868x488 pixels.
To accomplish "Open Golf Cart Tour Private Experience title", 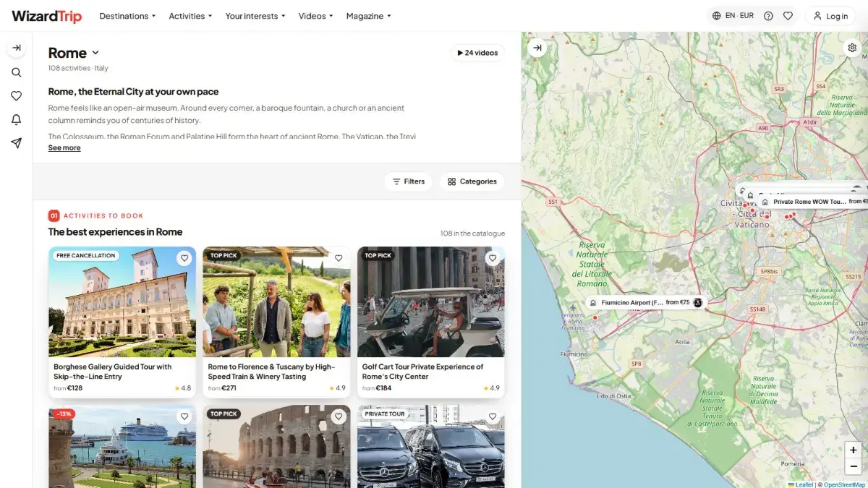I will (x=422, y=372).
